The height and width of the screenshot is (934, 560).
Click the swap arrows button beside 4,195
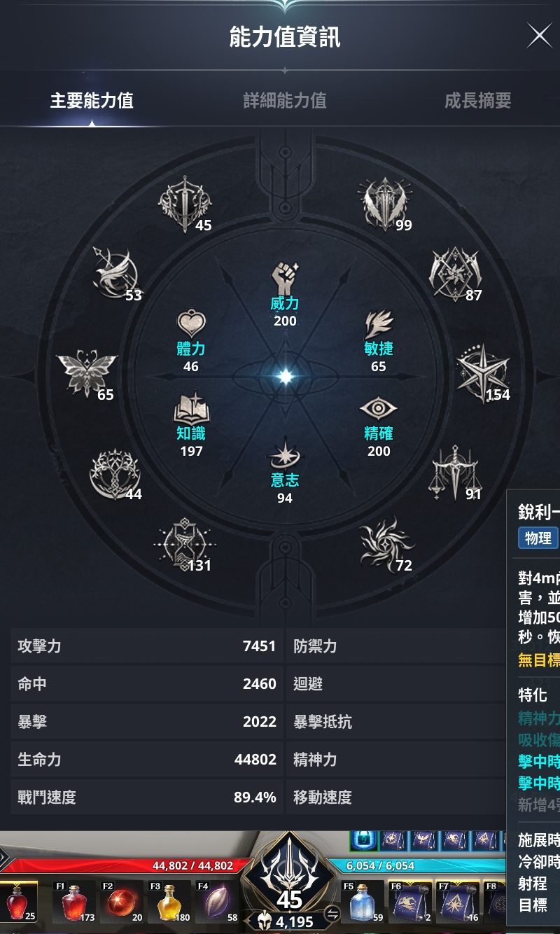point(332,914)
